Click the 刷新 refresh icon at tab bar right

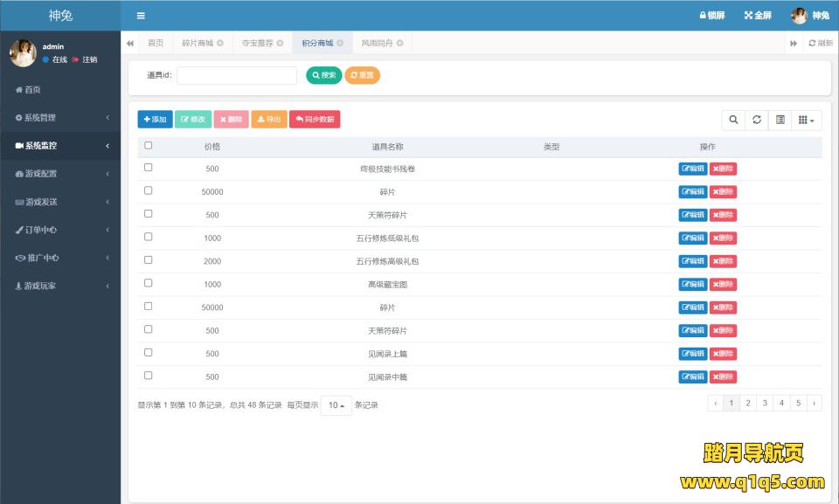pyautogui.click(x=813, y=43)
